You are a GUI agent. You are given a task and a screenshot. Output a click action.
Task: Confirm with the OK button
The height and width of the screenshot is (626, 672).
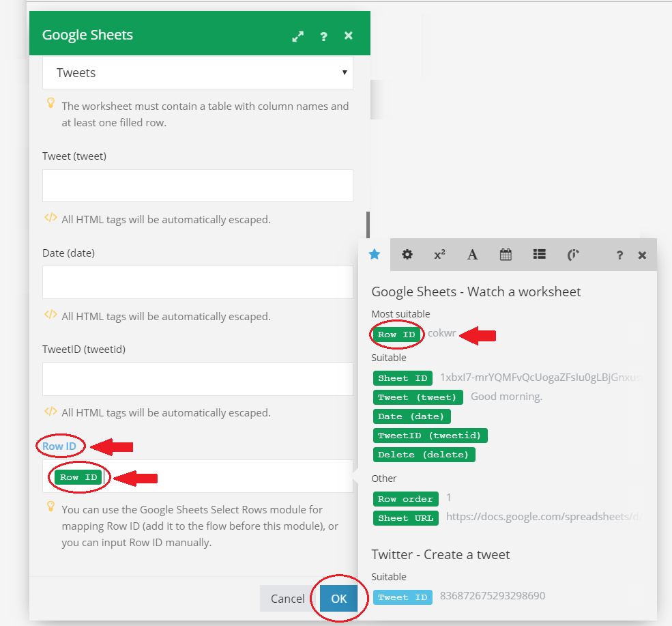[x=338, y=599]
